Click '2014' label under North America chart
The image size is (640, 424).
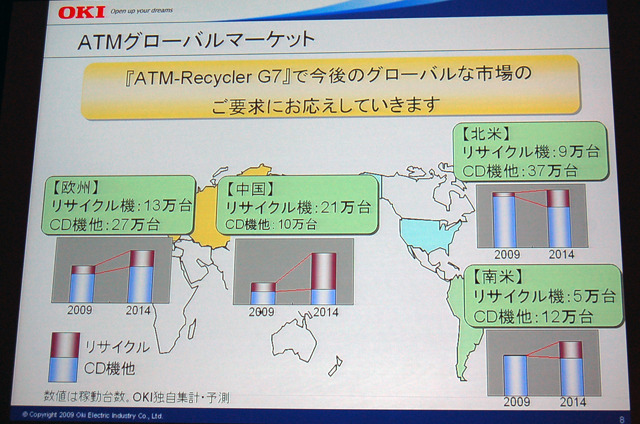coord(561,254)
